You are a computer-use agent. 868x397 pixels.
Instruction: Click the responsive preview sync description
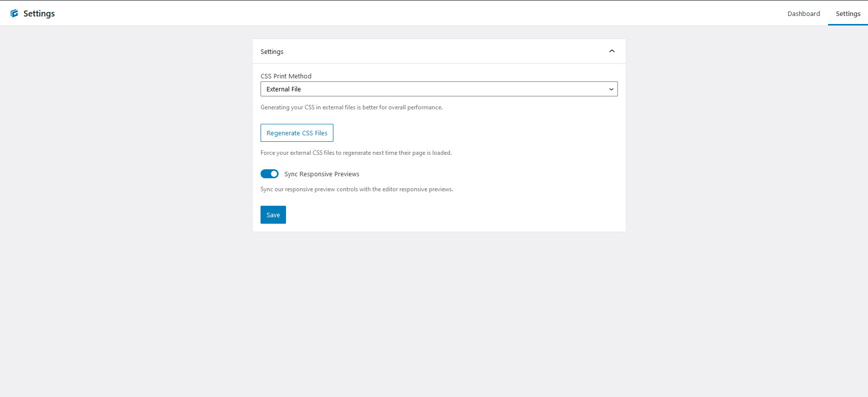pyautogui.click(x=357, y=189)
